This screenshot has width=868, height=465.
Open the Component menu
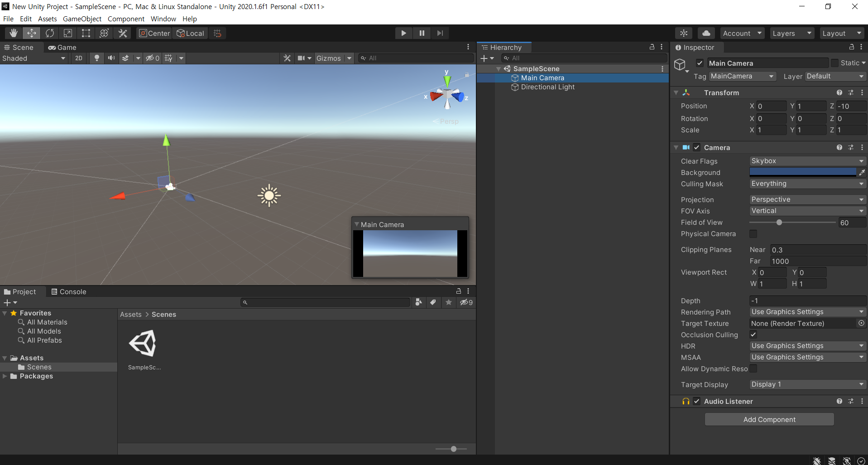(126, 19)
